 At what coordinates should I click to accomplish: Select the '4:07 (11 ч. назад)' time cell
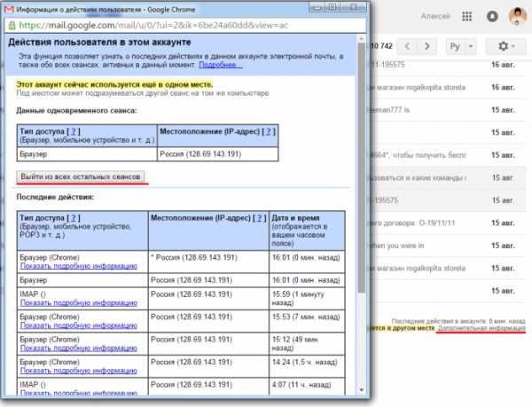coord(307,387)
